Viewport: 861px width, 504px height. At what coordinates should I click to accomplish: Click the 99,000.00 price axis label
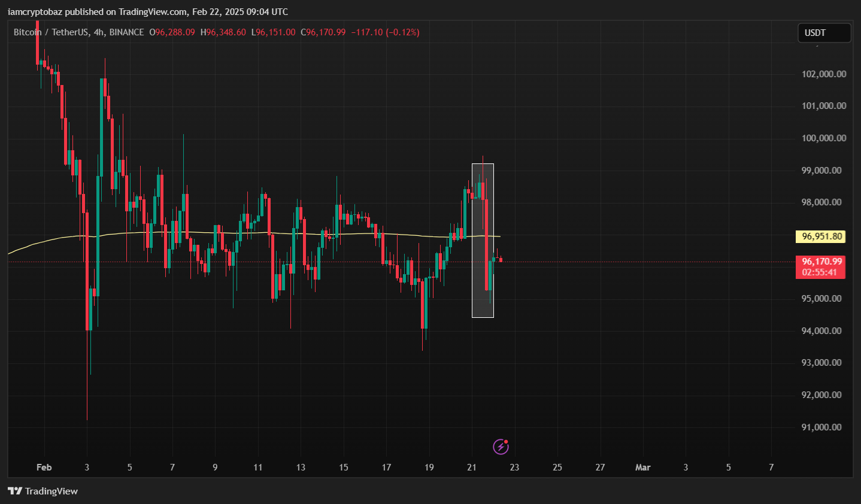pos(821,171)
